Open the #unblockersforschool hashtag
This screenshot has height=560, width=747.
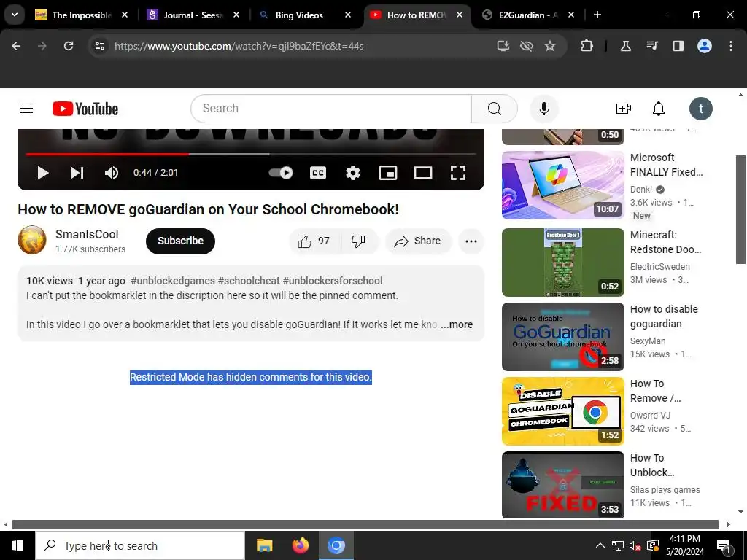pyautogui.click(x=333, y=281)
